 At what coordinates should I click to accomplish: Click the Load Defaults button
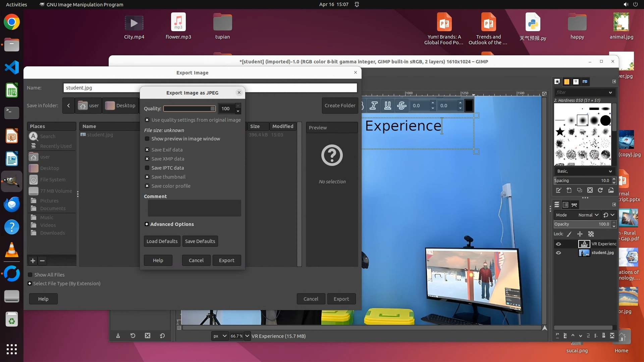(x=162, y=241)
